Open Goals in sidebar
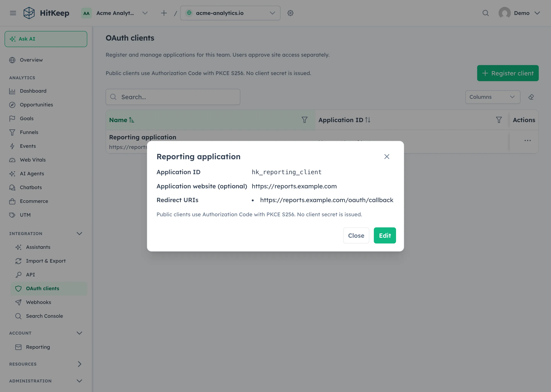The width and height of the screenshot is (551, 392). click(46, 118)
